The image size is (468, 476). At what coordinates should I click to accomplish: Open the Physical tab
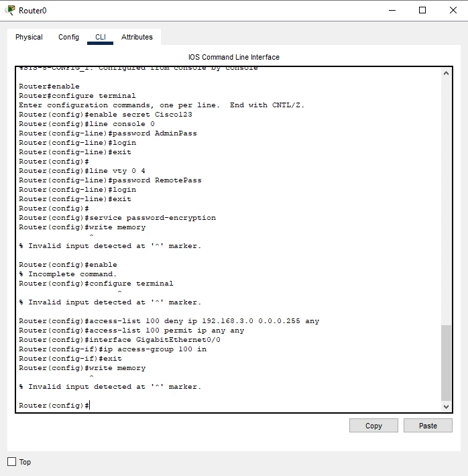[29, 37]
